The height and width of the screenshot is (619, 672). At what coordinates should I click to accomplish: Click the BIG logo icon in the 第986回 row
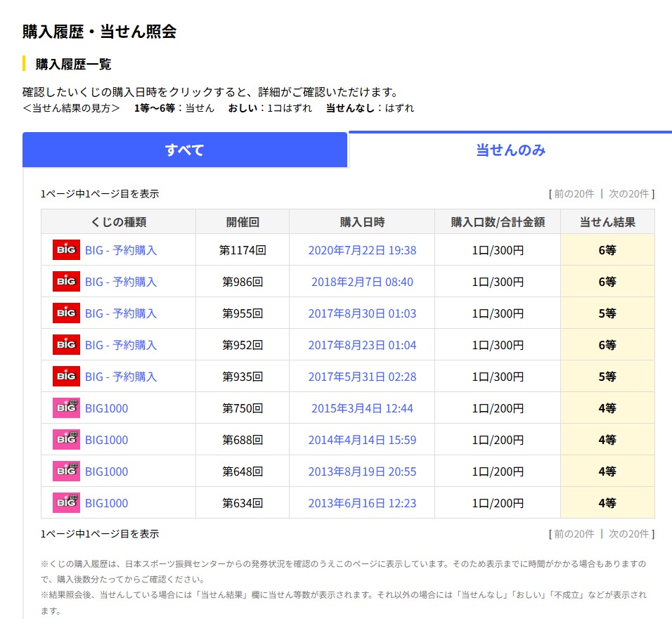(66, 282)
